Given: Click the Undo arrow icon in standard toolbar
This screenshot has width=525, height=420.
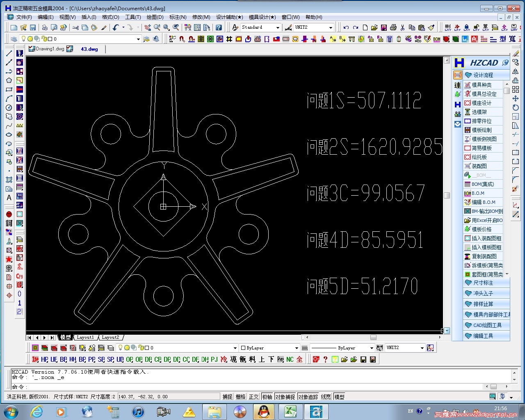Looking at the screenshot, I should tap(116, 27).
